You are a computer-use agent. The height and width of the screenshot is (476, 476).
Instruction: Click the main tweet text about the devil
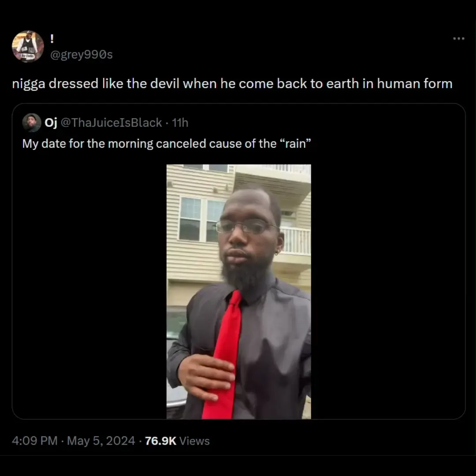pos(232,84)
